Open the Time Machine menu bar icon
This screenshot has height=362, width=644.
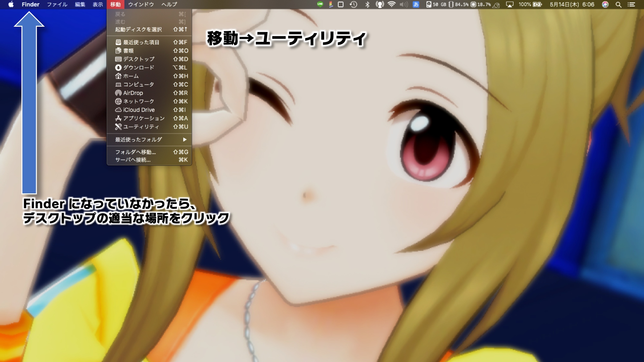pyautogui.click(x=353, y=5)
